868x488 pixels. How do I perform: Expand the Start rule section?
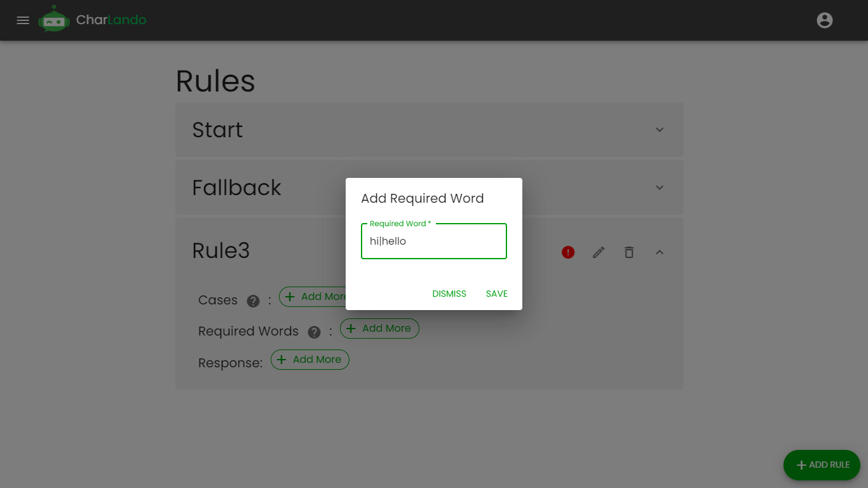[x=660, y=130]
